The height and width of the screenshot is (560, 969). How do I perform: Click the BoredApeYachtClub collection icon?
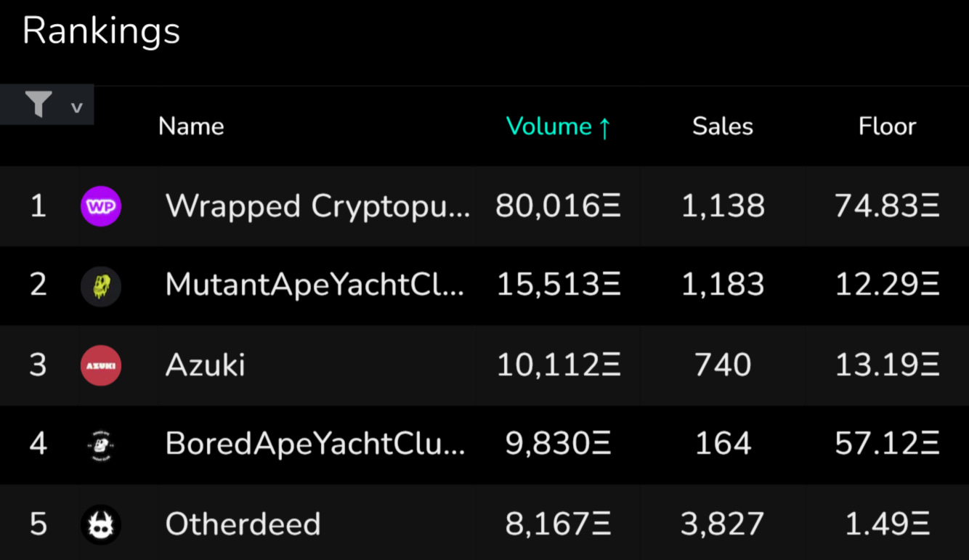[101, 444]
